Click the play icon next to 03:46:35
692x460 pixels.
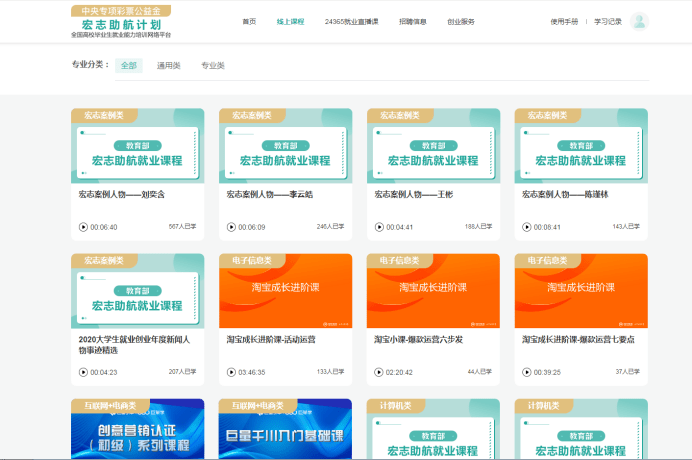231,372
